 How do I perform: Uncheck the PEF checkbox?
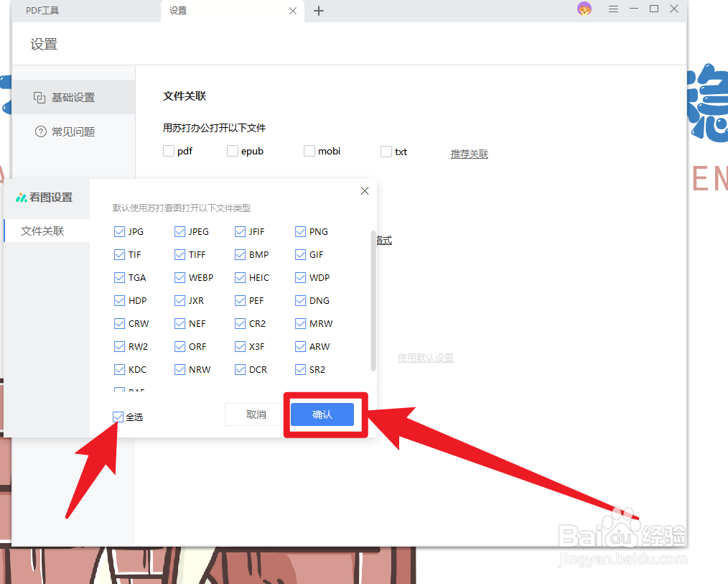coord(240,300)
